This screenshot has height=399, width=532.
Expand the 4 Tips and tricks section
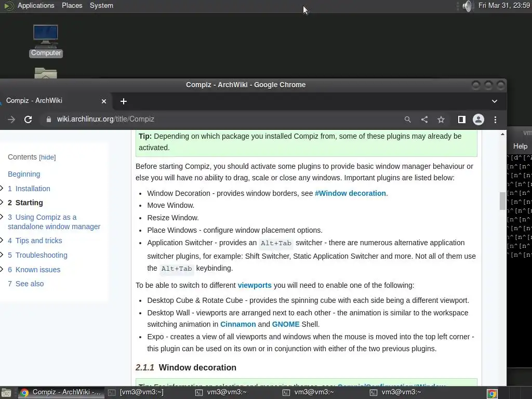[2, 240]
